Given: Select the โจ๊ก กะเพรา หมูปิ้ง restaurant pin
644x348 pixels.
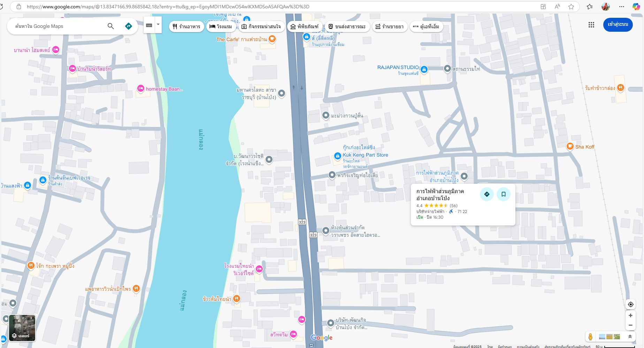Looking at the screenshot, I should pyautogui.click(x=31, y=266).
